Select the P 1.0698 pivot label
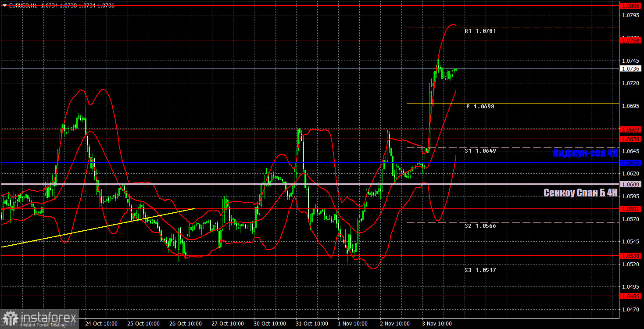Screen dimensions: 644x329 (480, 107)
